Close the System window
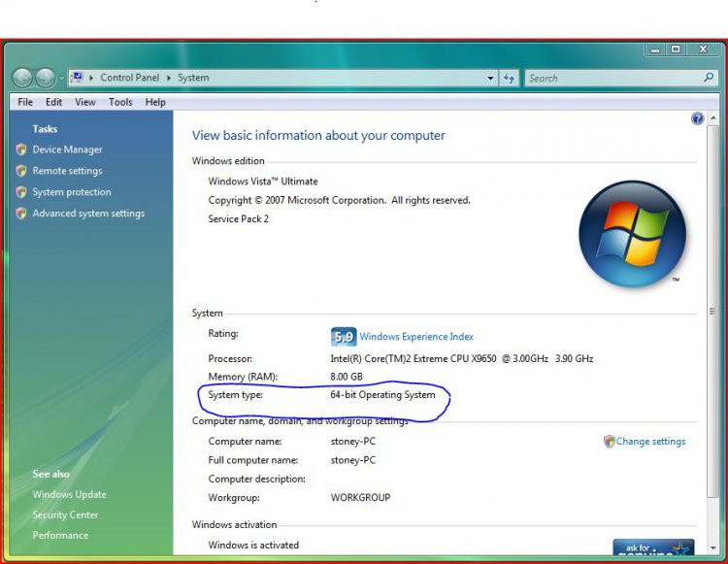Image resolution: width=728 pixels, height=564 pixels. (704, 50)
